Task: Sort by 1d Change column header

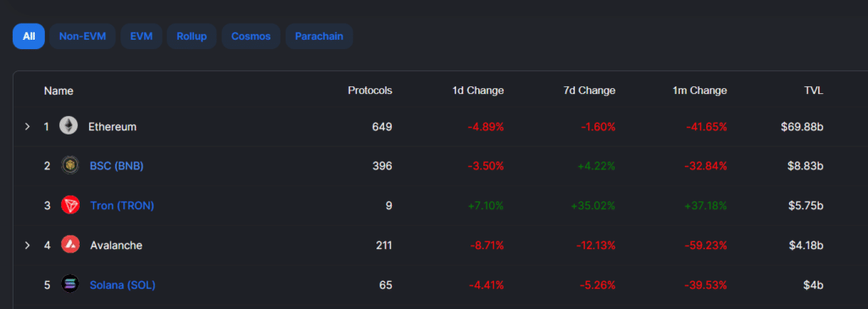Action: pos(478,91)
